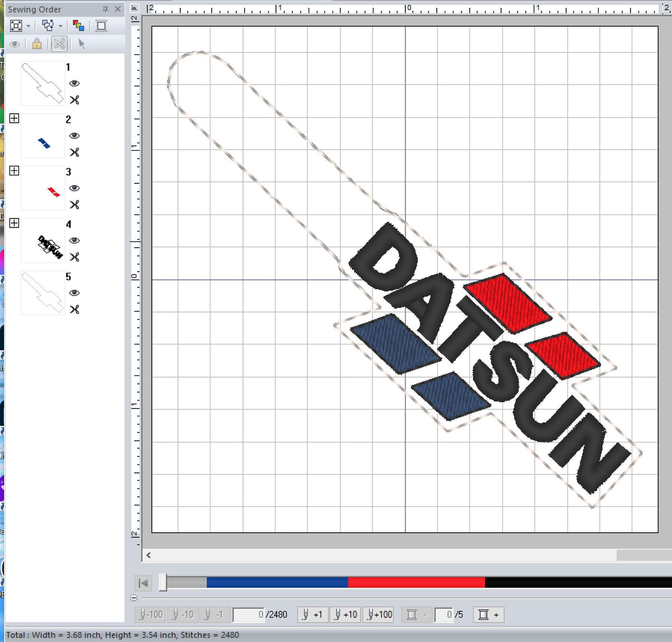Select the outline thumbnail of step 5
This screenshot has height=642, width=672.
(43, 293)
